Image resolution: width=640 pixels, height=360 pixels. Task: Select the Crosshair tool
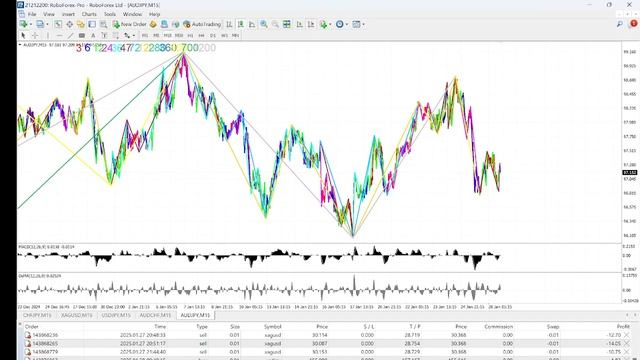(35, 36)
